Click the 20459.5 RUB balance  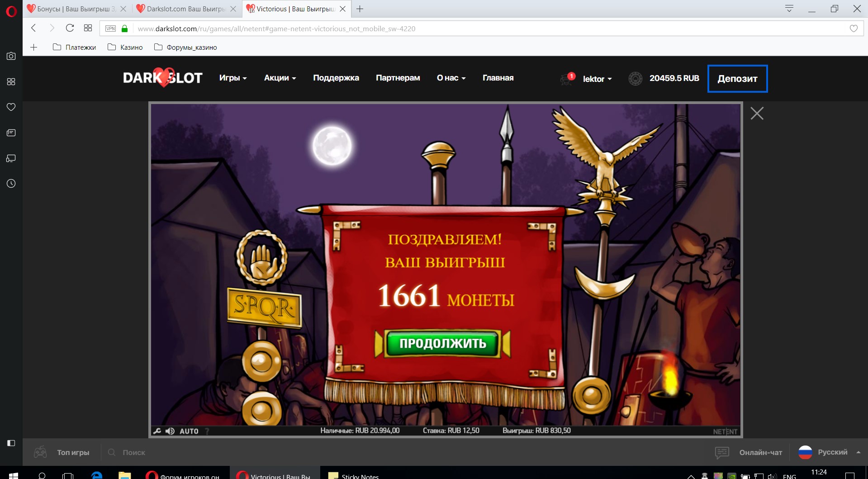[674, 78]
